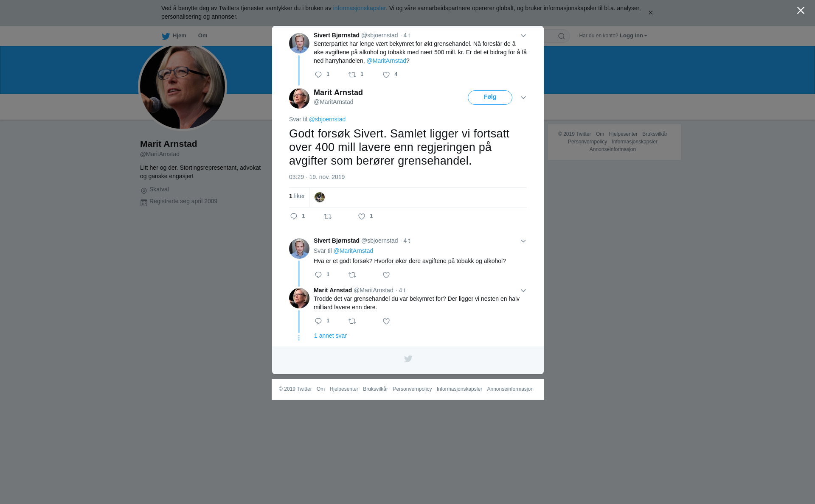The image size is (815, 504).
Task: Reply to Sivert's top tweet about grensehandel
Action: click(318, 75)
